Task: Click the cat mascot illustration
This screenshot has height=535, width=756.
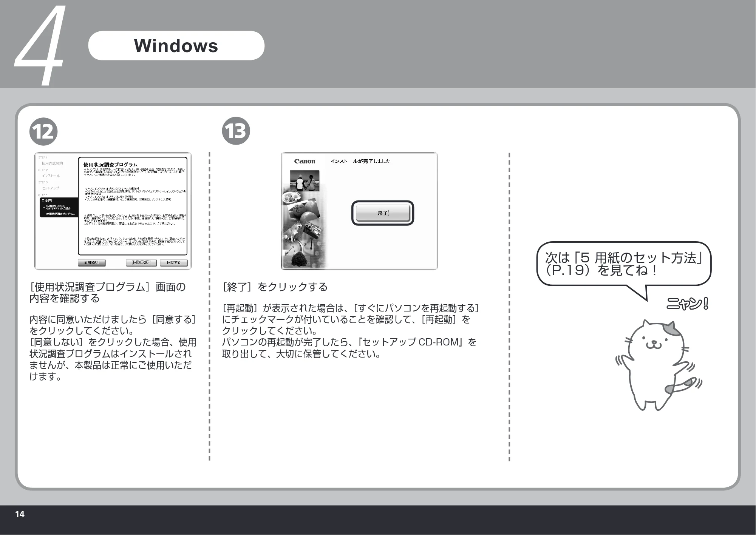Action: tap(658, 365)
